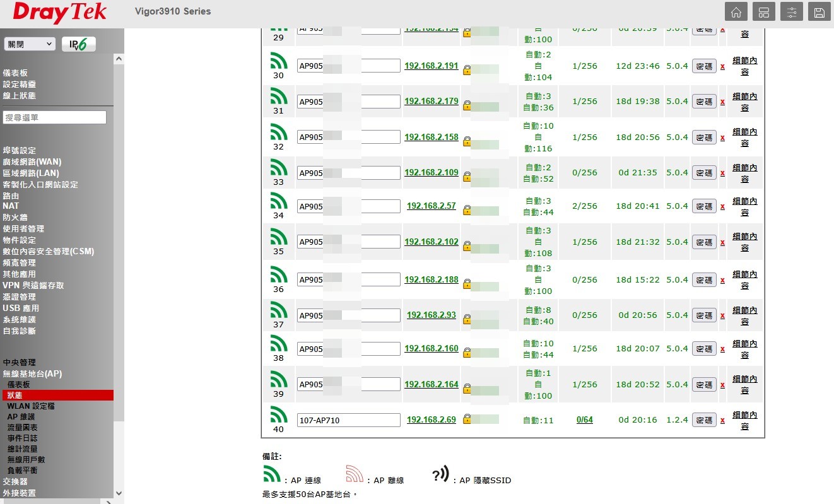The width and height of the screenshot is (834, 504).
Task: Click the green signal icon for AP 40
Action: click(x=278, y=414)
